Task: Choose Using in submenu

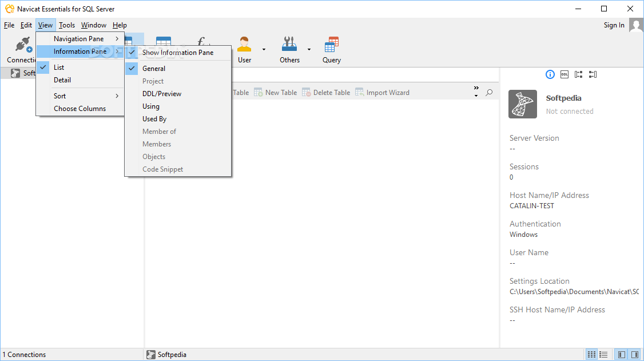Action: [x=178, y=106]
